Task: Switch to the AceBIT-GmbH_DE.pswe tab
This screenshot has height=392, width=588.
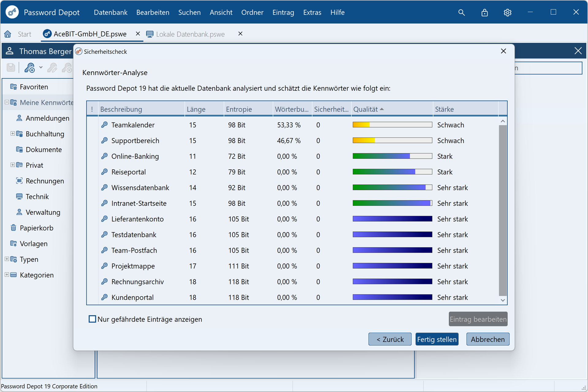Action: [90, 34]
